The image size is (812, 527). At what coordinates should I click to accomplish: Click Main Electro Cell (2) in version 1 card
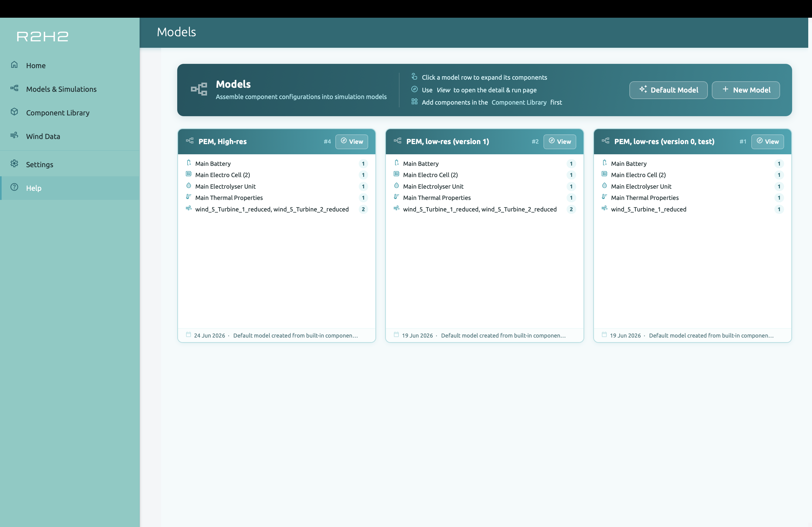click(484, 175)
